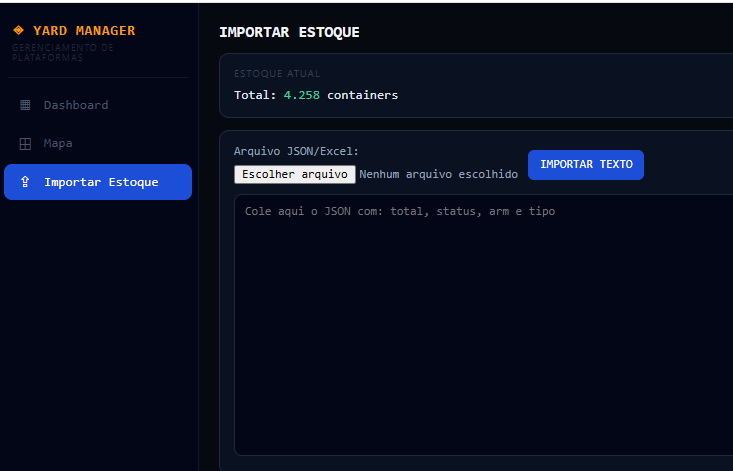Click the 'Gerenciamento de Plataformas' subtitle
Viewport: 733px width, 471px height.
click(x=62, y=52)
